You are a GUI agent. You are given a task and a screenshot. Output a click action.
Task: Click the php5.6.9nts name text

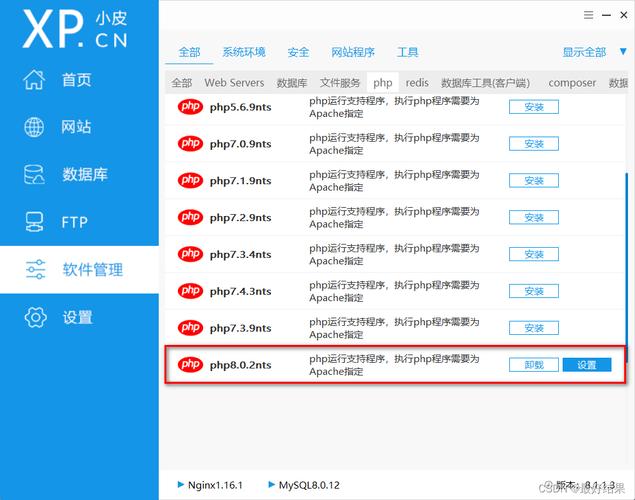(241, 107)
